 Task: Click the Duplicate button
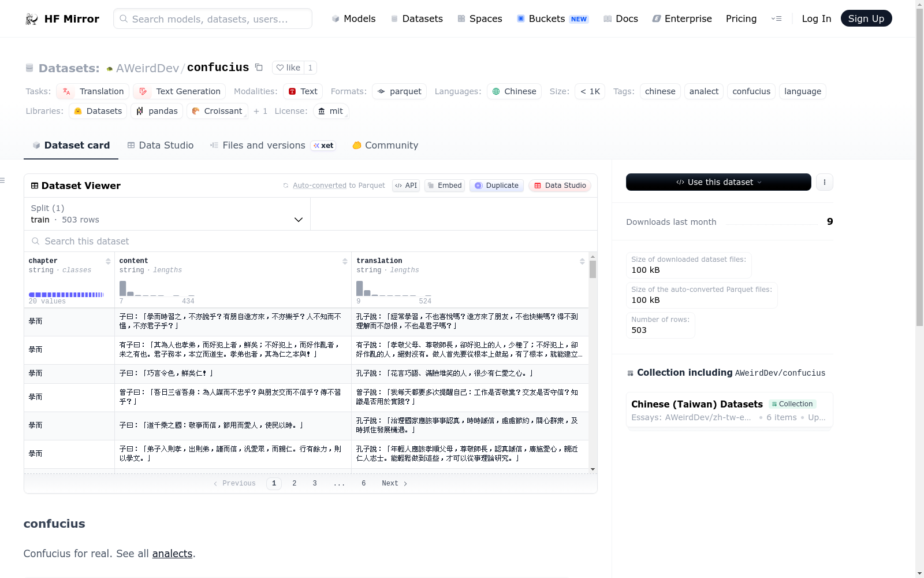coord(497,186)
